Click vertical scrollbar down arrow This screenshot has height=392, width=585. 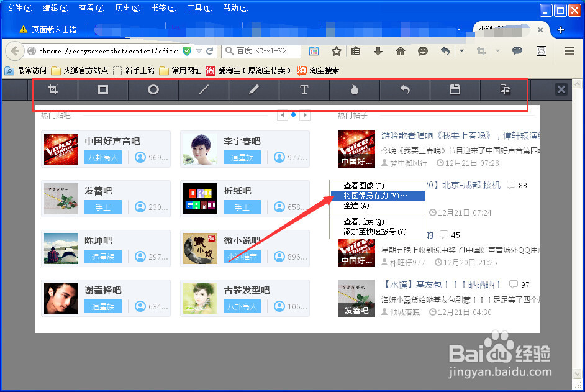577,373
